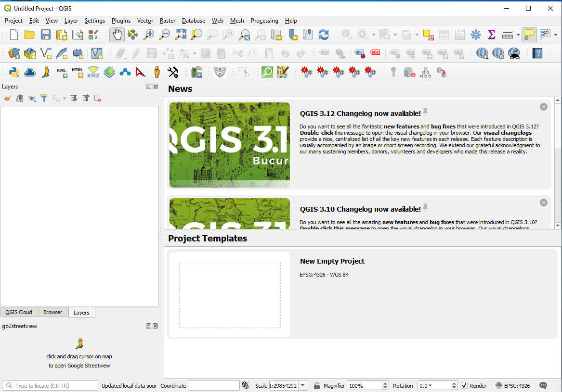Open the Help contents book icon
This screenshot has width=562, height=392.
click(537, 53)
